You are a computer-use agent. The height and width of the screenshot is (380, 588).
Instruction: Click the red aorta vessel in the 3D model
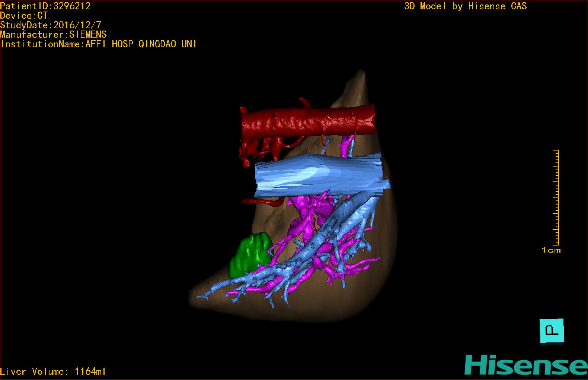(x=308, y=123)
